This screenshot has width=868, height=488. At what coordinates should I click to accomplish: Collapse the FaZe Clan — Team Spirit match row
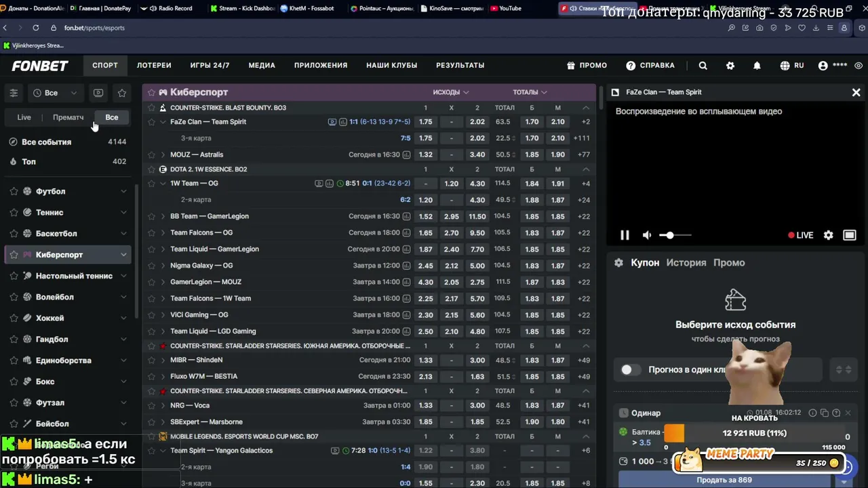click(x=163, y=122)
